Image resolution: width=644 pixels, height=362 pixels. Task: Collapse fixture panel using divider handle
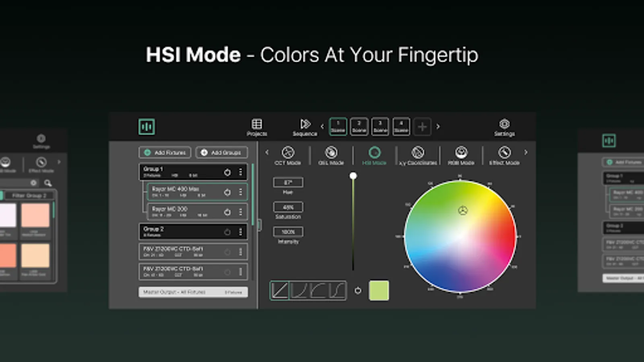point(259,224)
